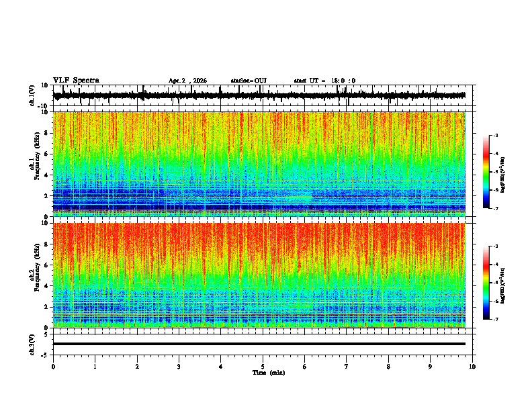Click the "7" minute tick on time axis
This screenshot has width=532, height=411.
347,367
